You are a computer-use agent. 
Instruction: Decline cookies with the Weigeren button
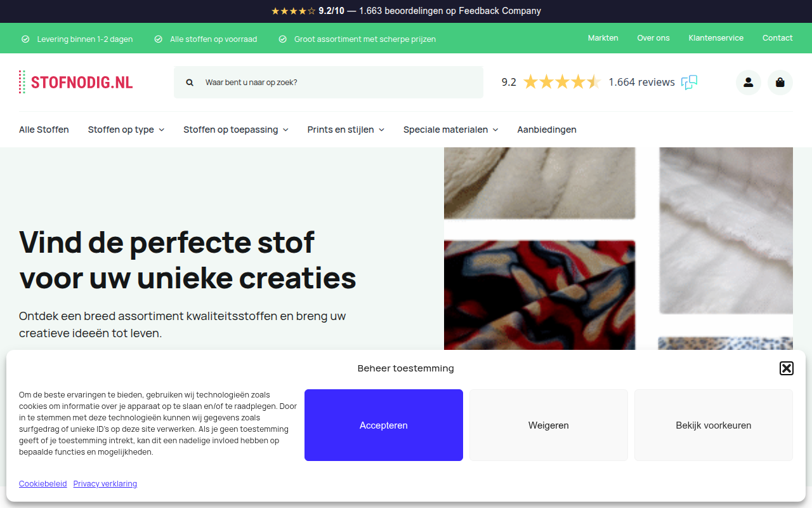549,425
